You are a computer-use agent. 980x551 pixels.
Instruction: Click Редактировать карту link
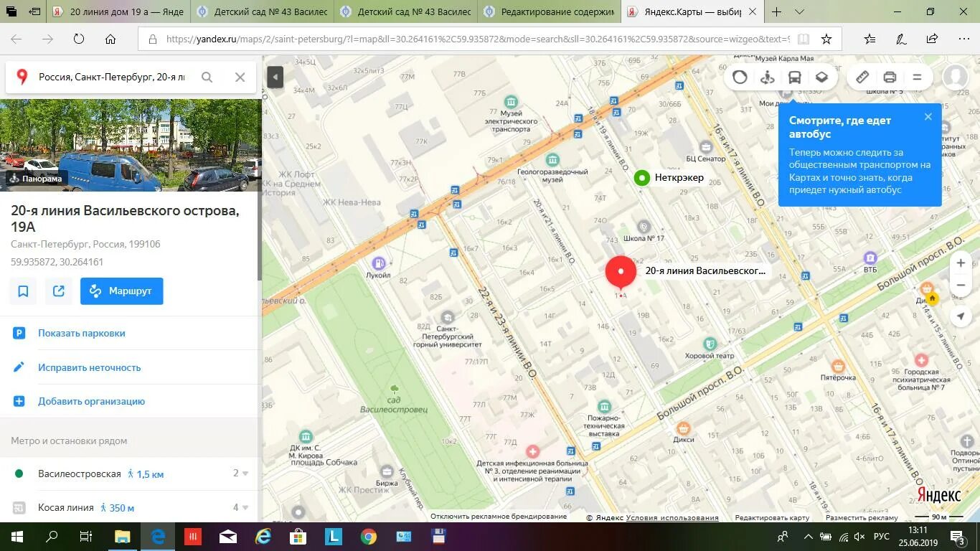tap(772, 517)
